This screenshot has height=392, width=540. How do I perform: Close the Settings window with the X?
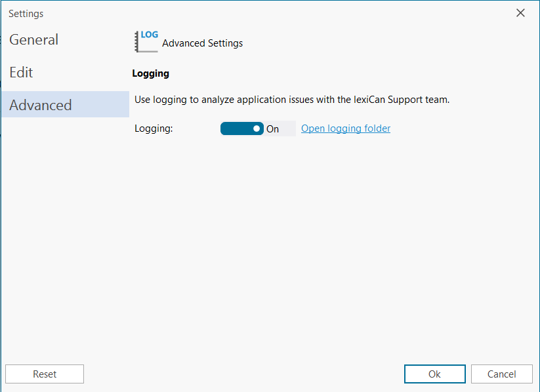pyautogui.click(x=520, y=13)
